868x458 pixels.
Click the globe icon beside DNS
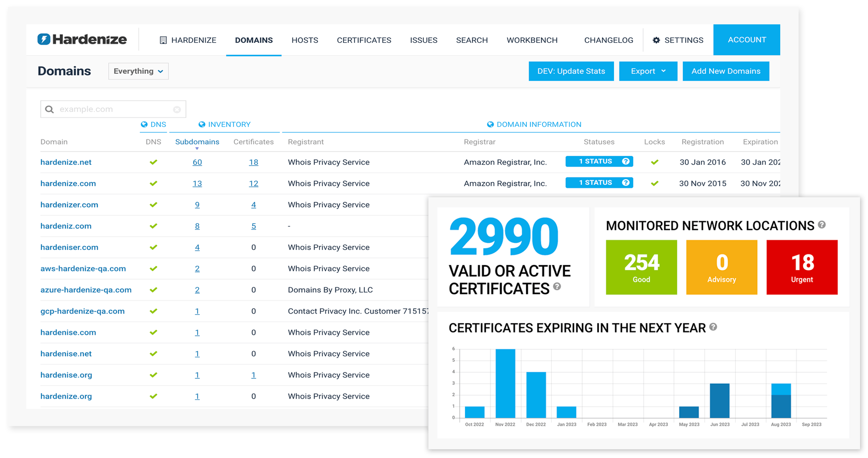pyautogui.click(x=144, y=124)
